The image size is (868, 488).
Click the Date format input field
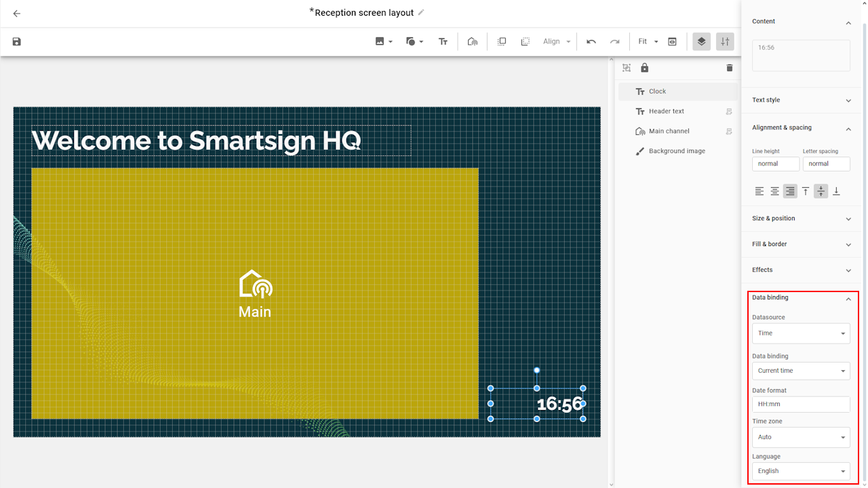(x=801, y=405)
